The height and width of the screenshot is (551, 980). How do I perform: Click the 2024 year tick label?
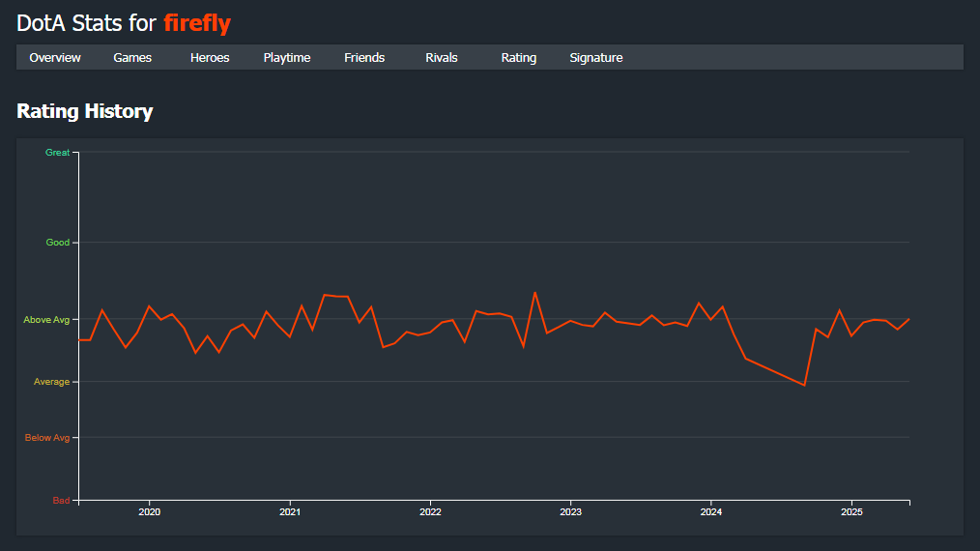[x=711, y=512]
